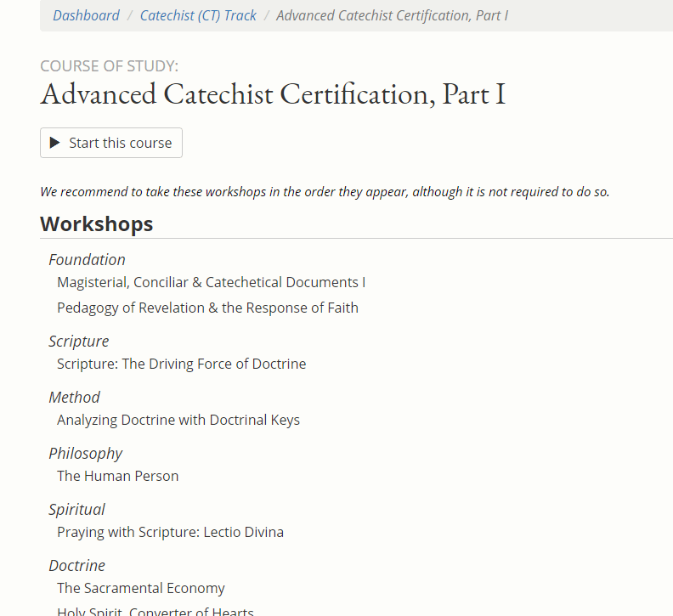
Task: Click the play triangle icon on Start this course
Action: pyautogui.click(x=54, y=143)
